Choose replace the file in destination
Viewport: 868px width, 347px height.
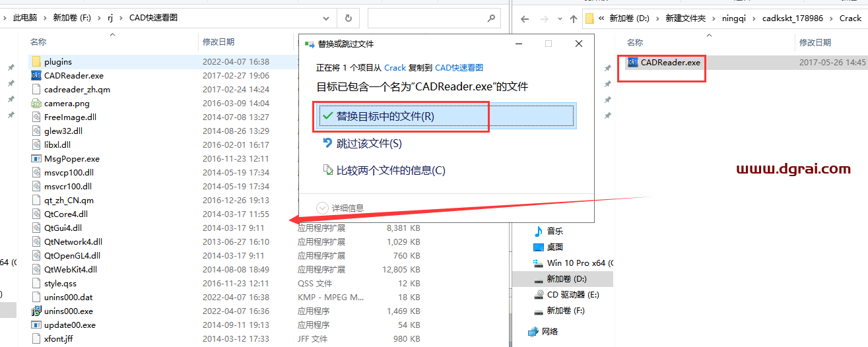pos(446,116)
